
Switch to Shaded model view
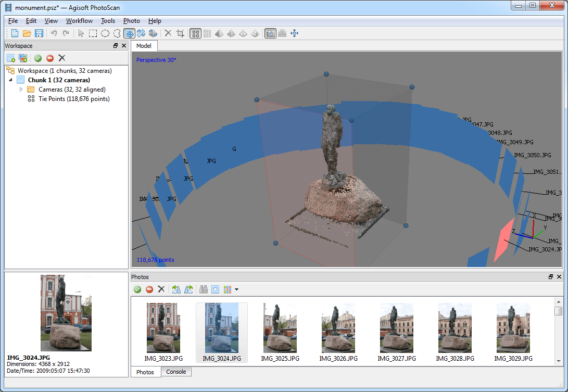(x=219, y=33)
